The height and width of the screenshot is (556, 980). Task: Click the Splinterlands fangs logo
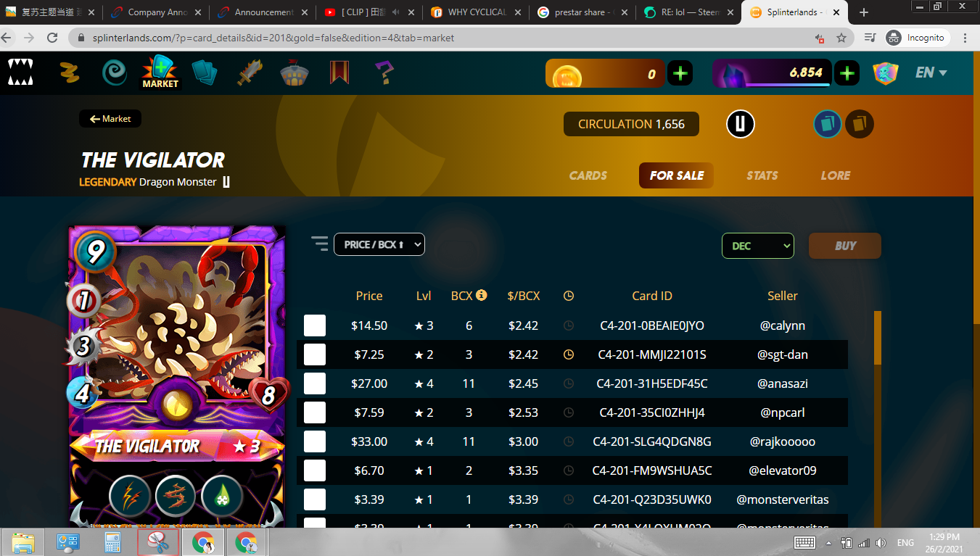click(x=20, y=72)
